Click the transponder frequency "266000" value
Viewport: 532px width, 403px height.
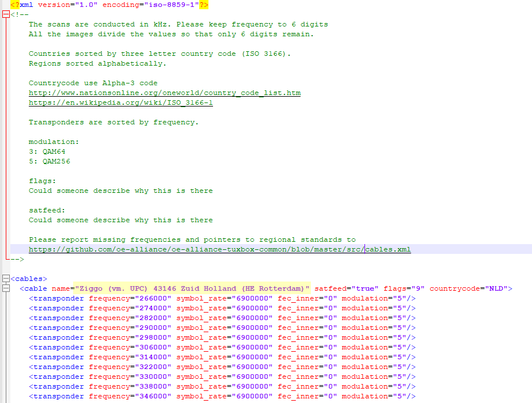coord(153,299)
